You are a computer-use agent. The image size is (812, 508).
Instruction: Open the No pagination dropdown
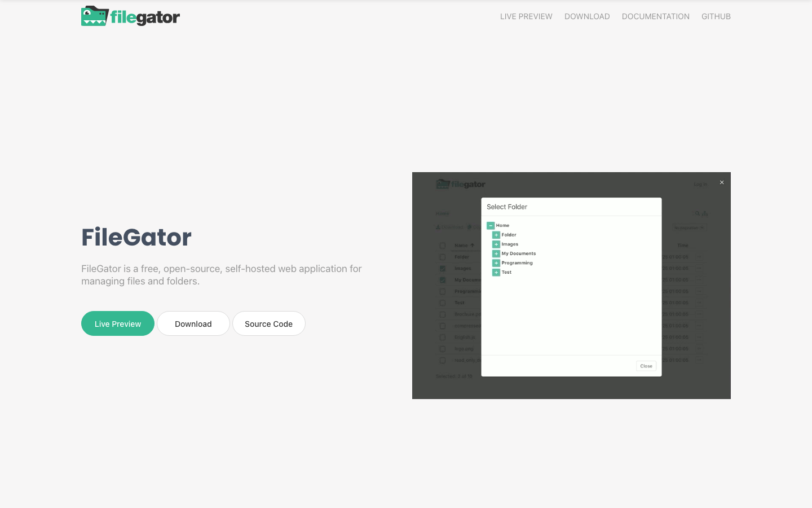689,228
